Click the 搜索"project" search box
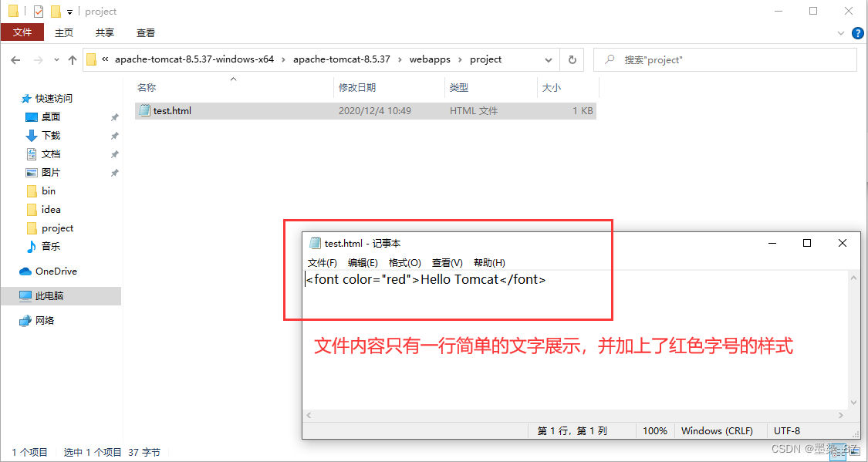Screen dimensions: 868x462 [724, 59]
